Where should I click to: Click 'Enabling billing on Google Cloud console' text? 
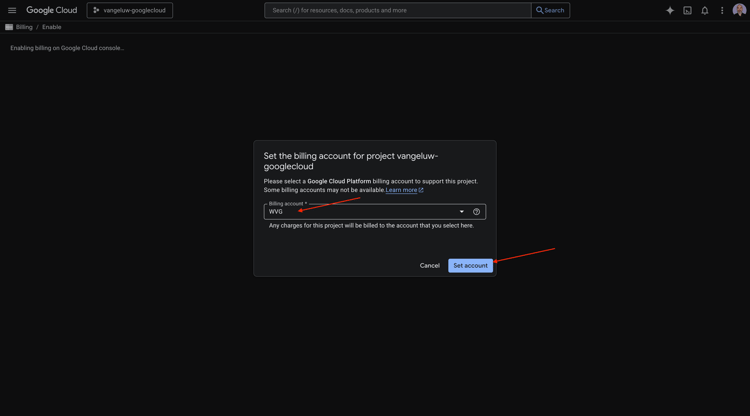pos(67,48)
